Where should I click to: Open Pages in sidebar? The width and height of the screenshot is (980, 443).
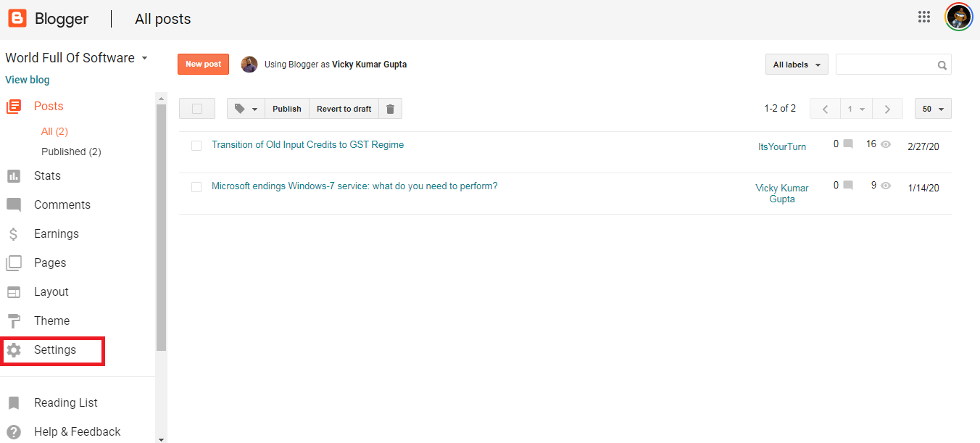[x=50, y=263]
